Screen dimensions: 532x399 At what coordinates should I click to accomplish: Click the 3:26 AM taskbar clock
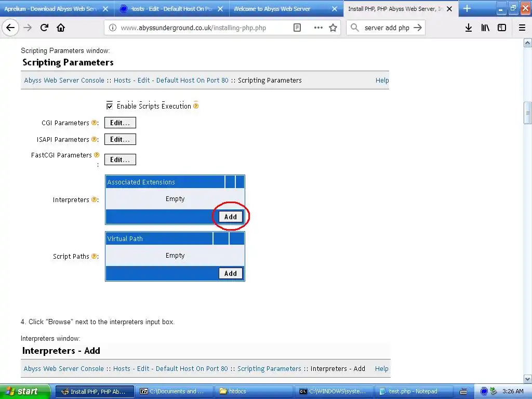tap(513, 392)
